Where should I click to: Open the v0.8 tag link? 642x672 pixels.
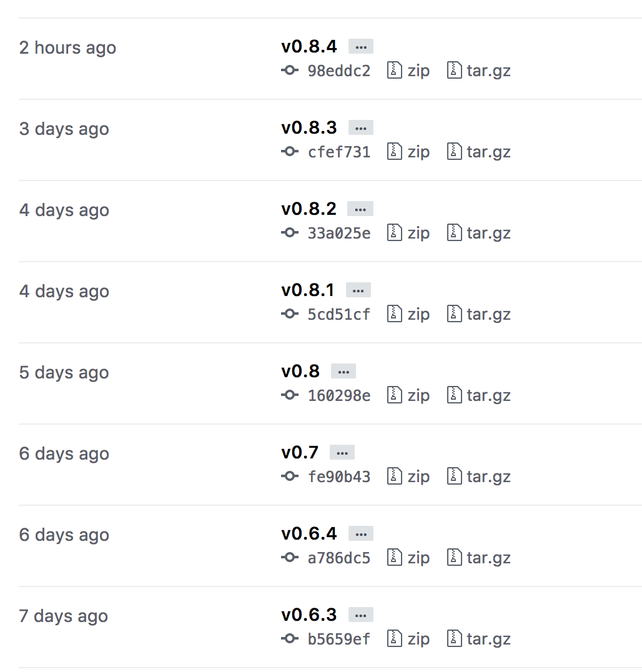coord(300,372)
